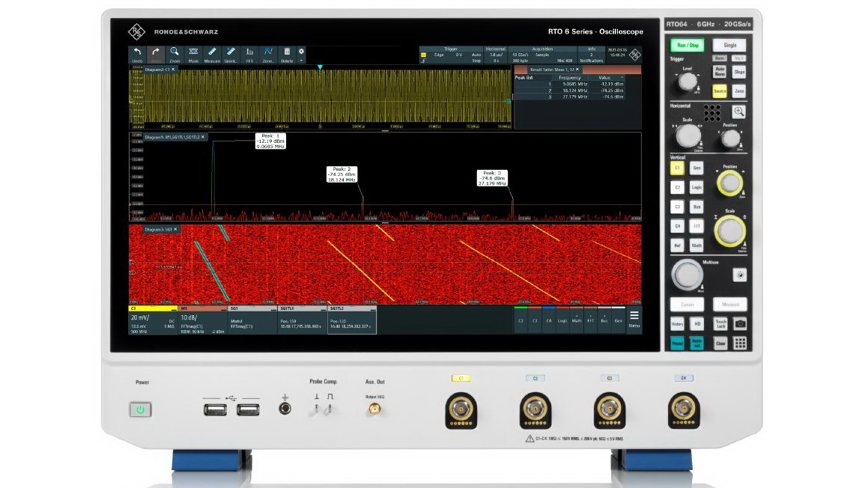Open the Horizontal settings panel
The width and height of the screenshot is (868, 488).
496,55
